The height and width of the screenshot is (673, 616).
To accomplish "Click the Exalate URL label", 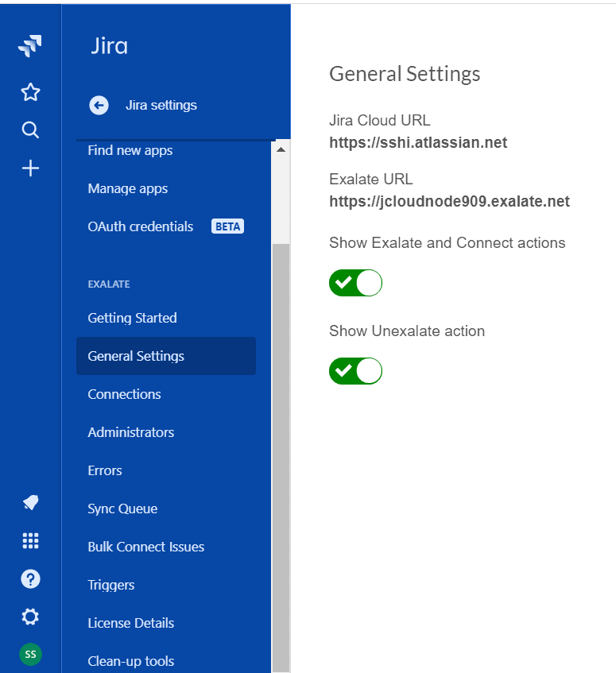I will click(x=371, y=179).
